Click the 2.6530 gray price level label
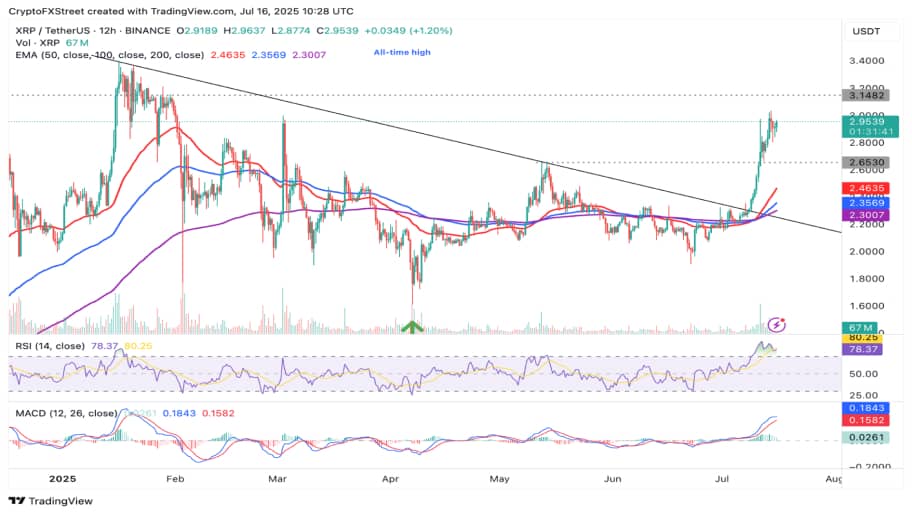The width and height of the screenshot is (912, 513). pyautogui.click(x=865, y=163)
